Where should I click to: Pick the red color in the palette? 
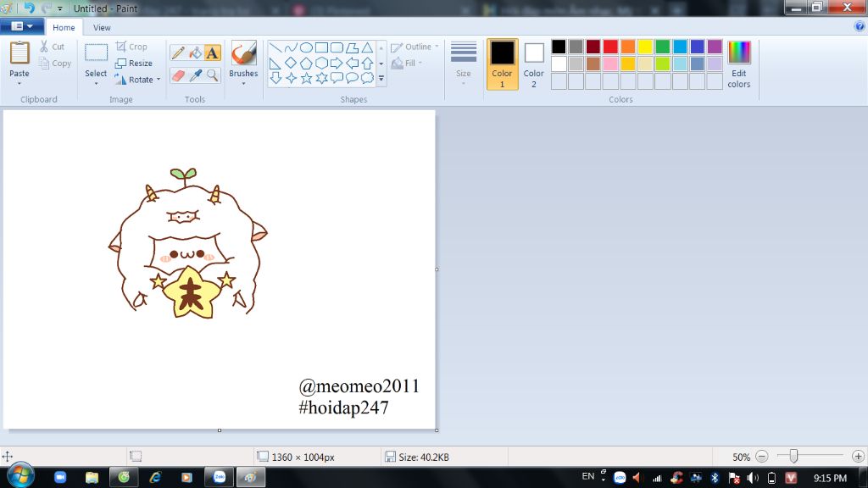pos(610,47)
